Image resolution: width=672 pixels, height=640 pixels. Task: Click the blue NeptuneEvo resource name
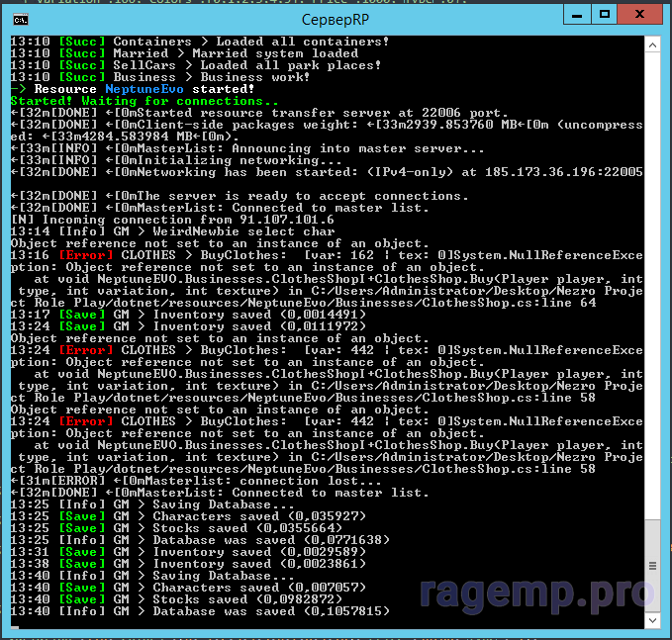[x=144, y=89]
